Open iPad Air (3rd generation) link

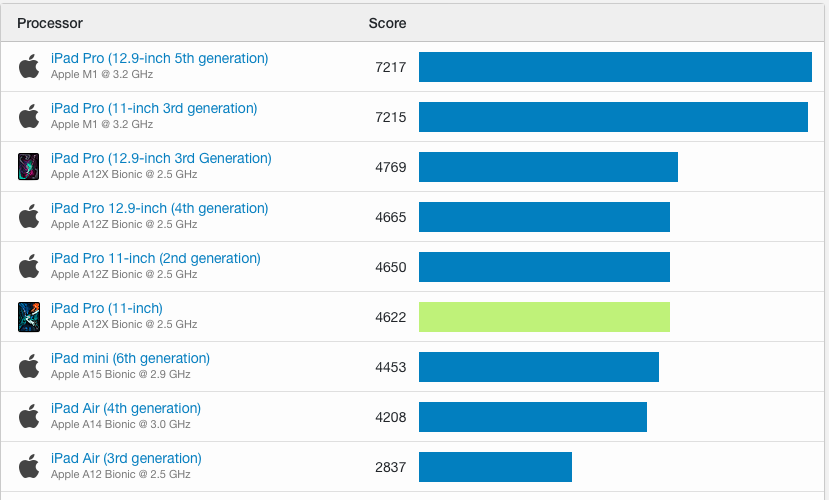tap(126, 458)
